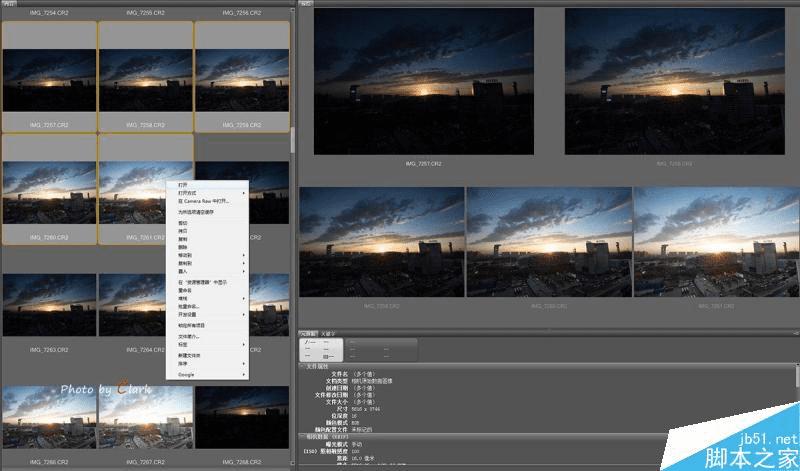
Task: Switch to the 元数据 tab
Action: tap(309, 332)
